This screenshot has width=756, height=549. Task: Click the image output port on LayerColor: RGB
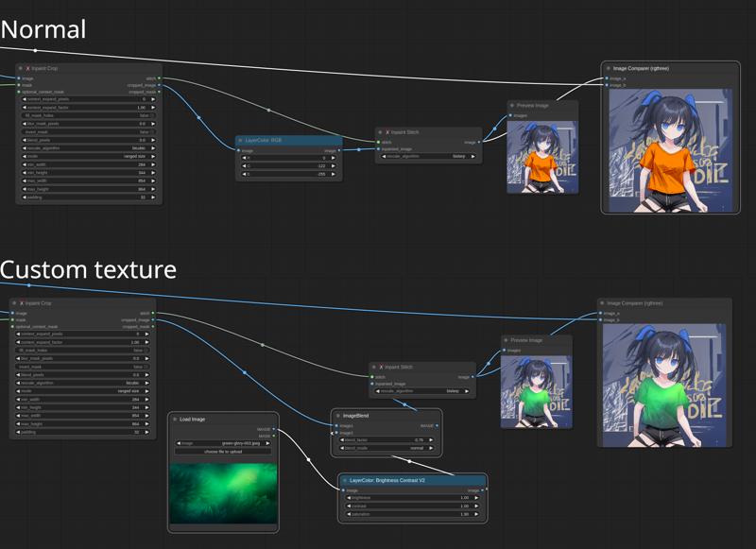339,150
